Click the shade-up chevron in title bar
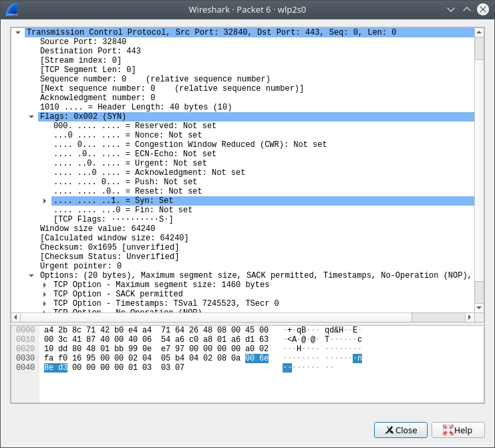Viewport: 495px width, 448px height. pos(467,9)
